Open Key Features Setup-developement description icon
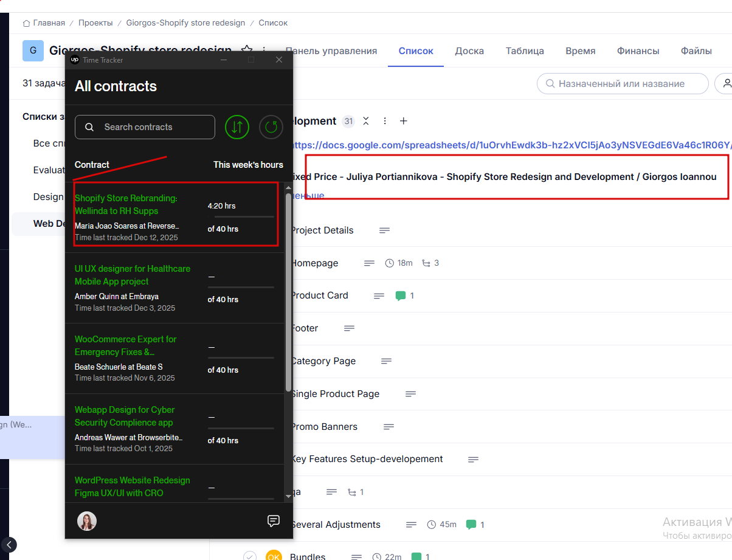This screenshot has width=732, height=560. pos(473,460)
